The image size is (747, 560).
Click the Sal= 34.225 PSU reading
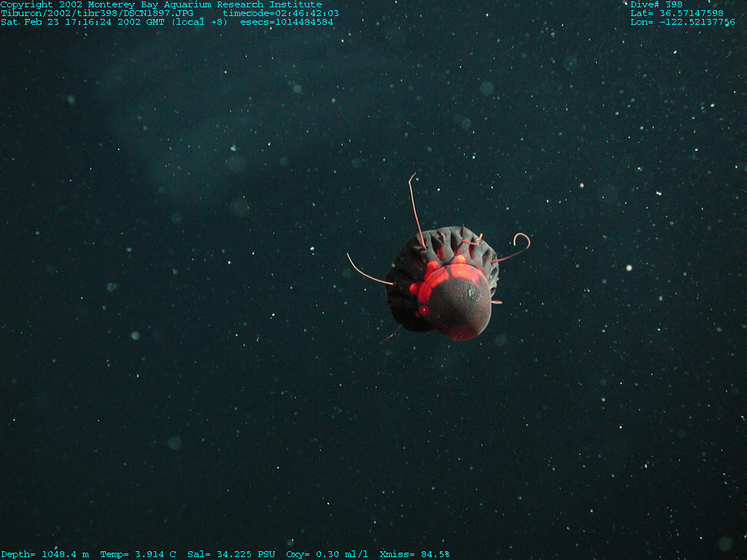231,554
